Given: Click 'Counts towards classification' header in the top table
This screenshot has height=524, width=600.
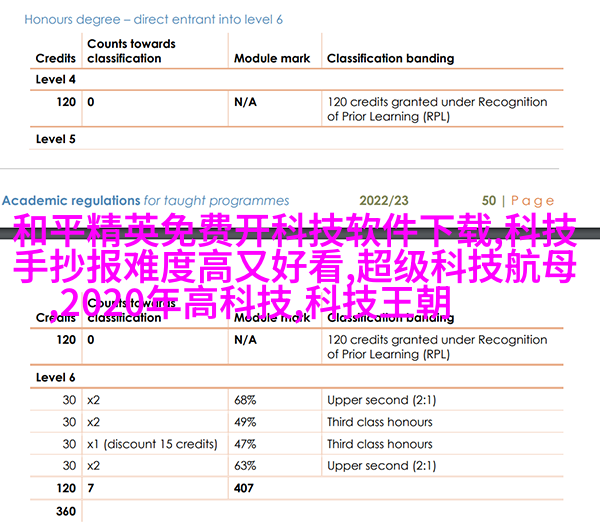Looking at the screenshot, I should coord(131,51).
